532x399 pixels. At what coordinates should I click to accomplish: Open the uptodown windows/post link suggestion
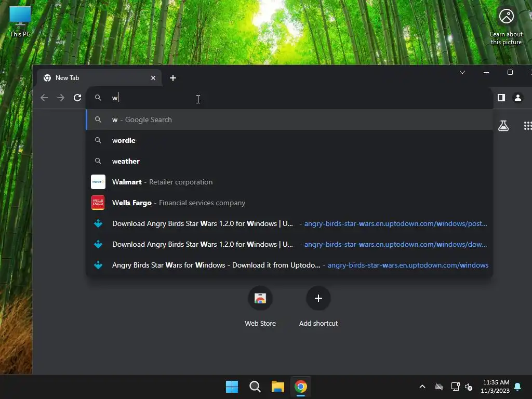(289, 223)
